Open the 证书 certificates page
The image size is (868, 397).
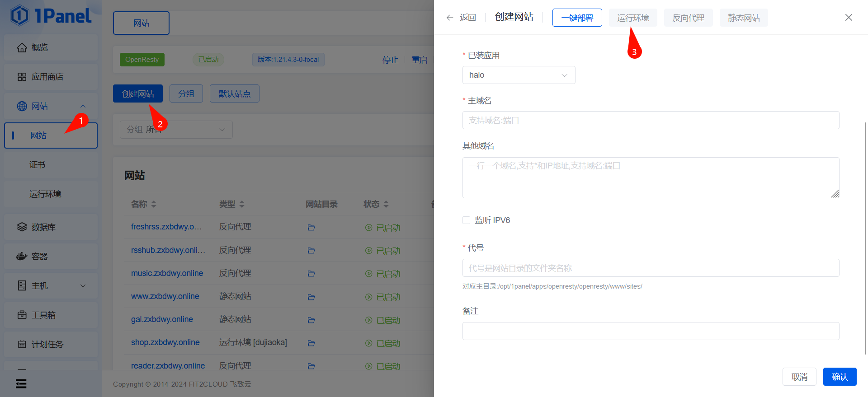point(51,165)
